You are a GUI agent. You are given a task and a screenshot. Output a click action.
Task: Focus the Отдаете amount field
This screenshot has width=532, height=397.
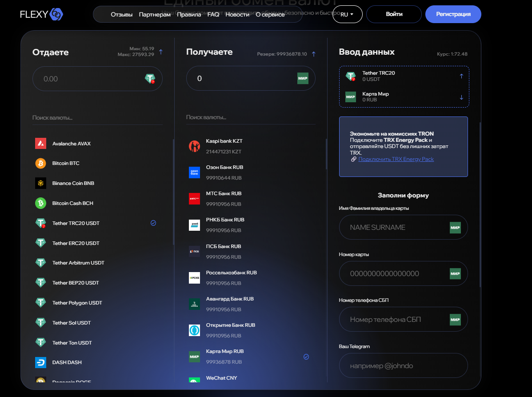[97, 79]
